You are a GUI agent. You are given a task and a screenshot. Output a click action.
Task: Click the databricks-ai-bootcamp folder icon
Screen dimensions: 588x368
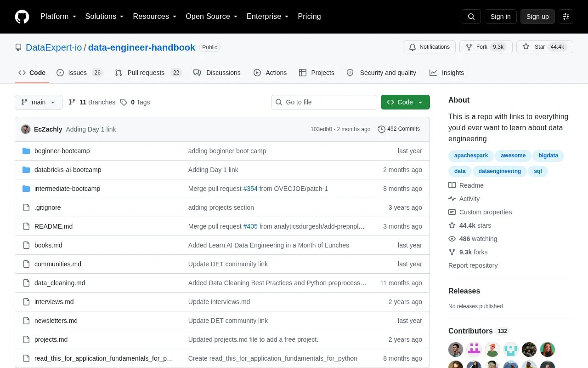coord(26,170)
